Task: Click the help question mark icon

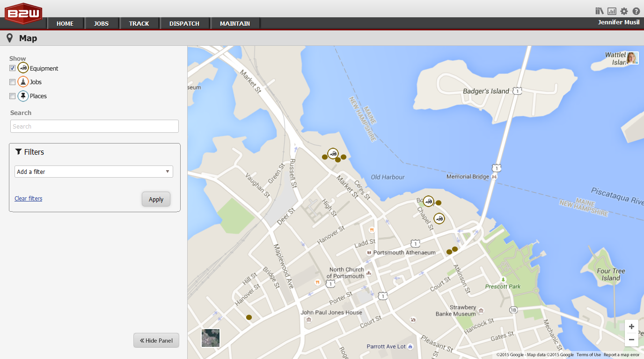Action: coord(636,11)
